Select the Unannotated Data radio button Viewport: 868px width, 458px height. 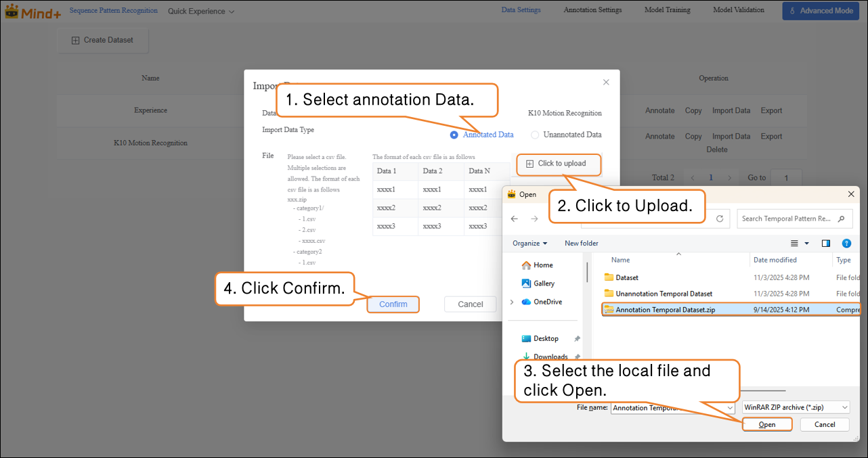coord(535,135)
